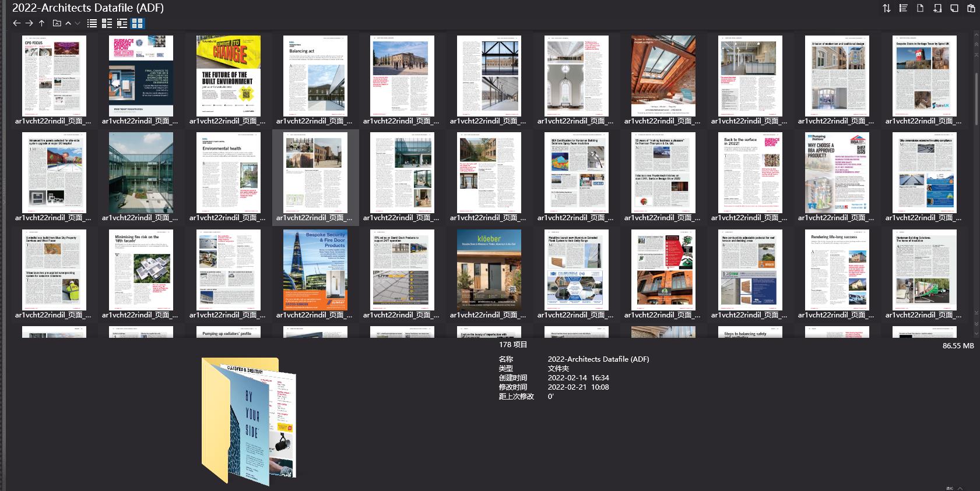Click the '文件夹' type value
This screenshot has height=491, width=980.
point(559,369)
